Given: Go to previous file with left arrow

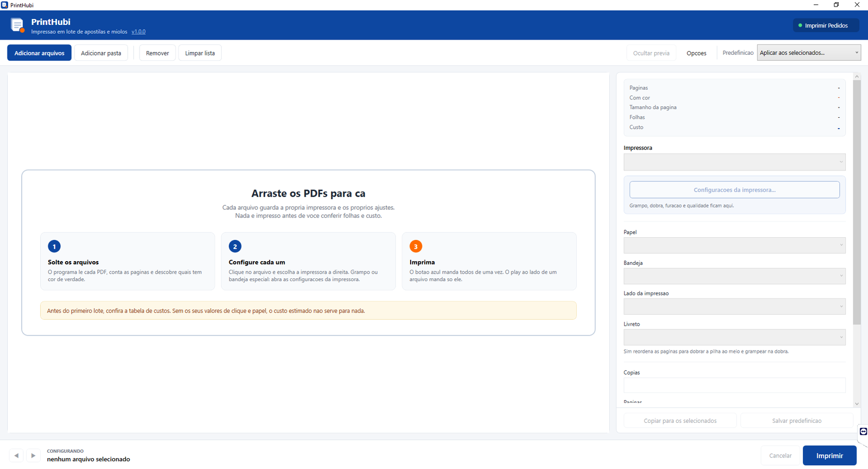Looking at the screenshot, I should [x=16, y=455].
